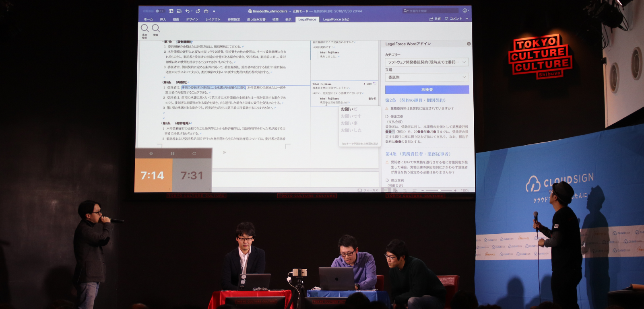Click the reply icon on the 4 分前 comment
Viewport: 644px width, 309px height.
tap(375, 84)
